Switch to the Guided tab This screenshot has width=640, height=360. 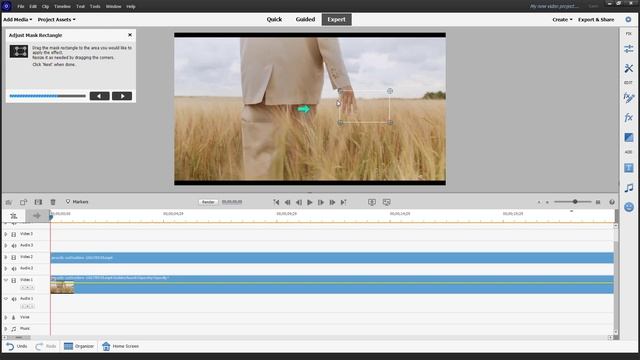pyautogui.click(x=305, y=20)
